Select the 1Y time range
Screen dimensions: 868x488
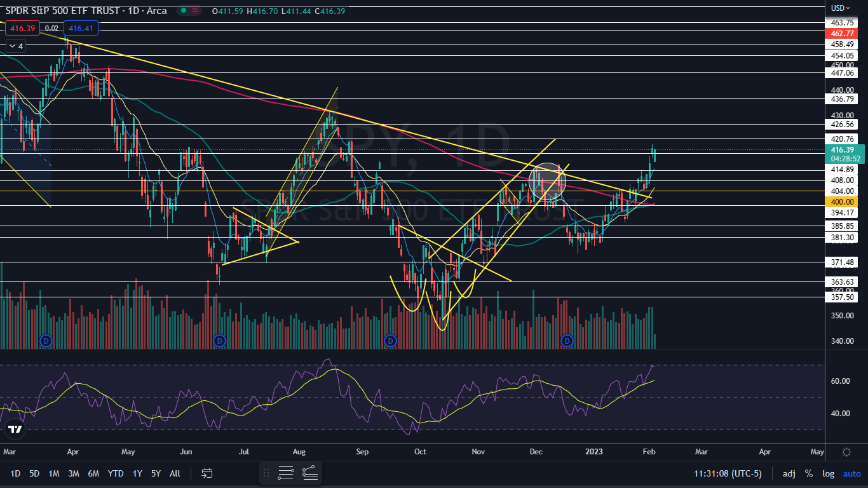click(137, 473)
